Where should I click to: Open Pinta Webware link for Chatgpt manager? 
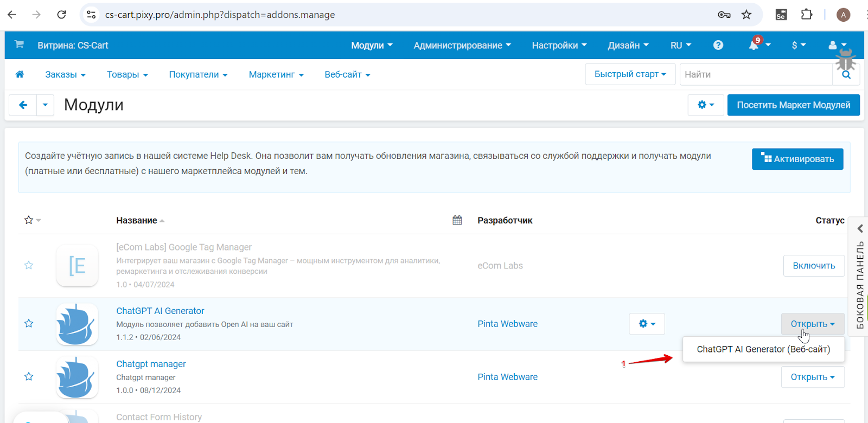click(507, 377)
